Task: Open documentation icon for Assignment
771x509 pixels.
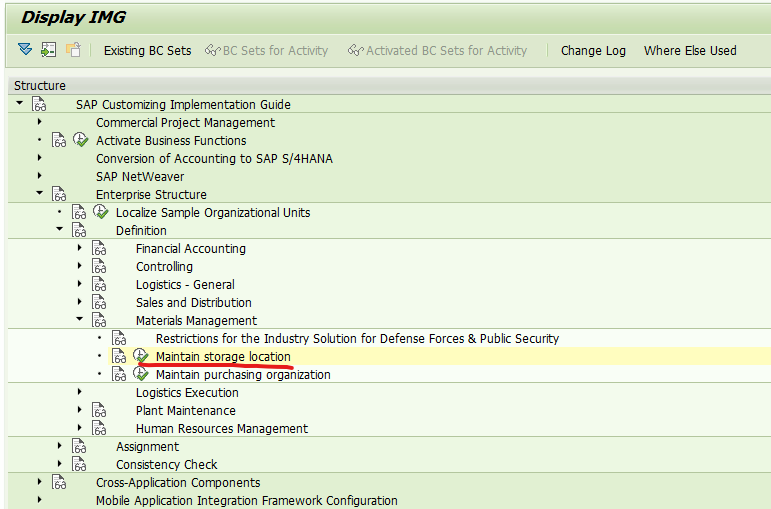Action: point(79,447)
